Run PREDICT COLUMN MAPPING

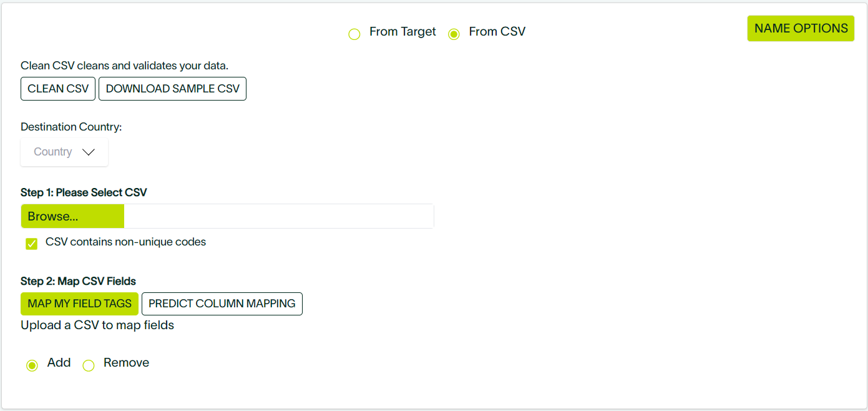pos(222,304)
